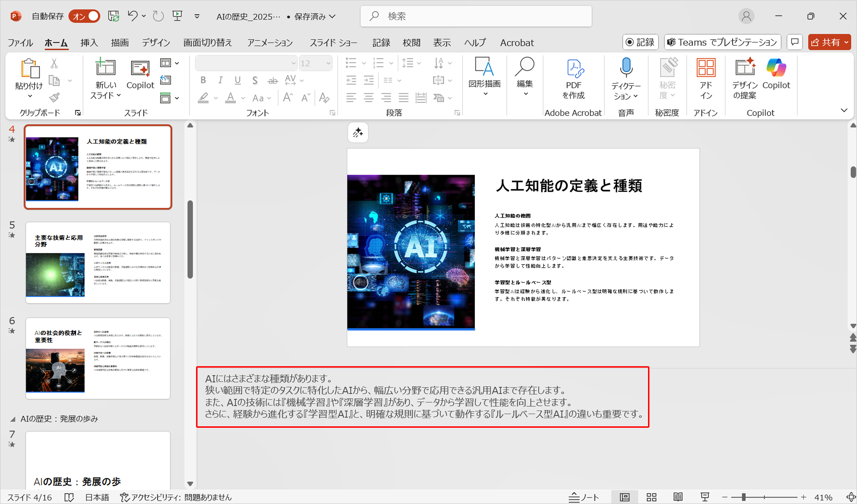The image size is (857, 504).
Task: Select slide 5 thumbnail in panel
Action: point(98,262)
